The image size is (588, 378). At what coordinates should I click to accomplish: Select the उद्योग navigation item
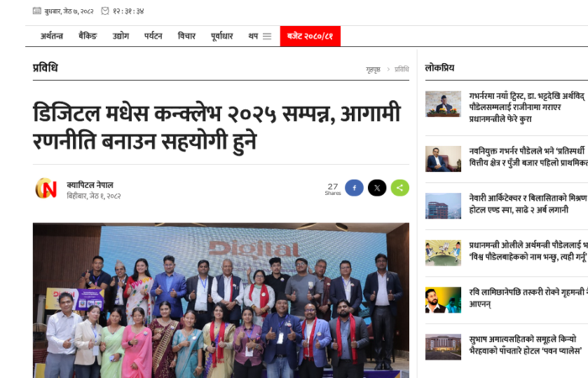121,36
